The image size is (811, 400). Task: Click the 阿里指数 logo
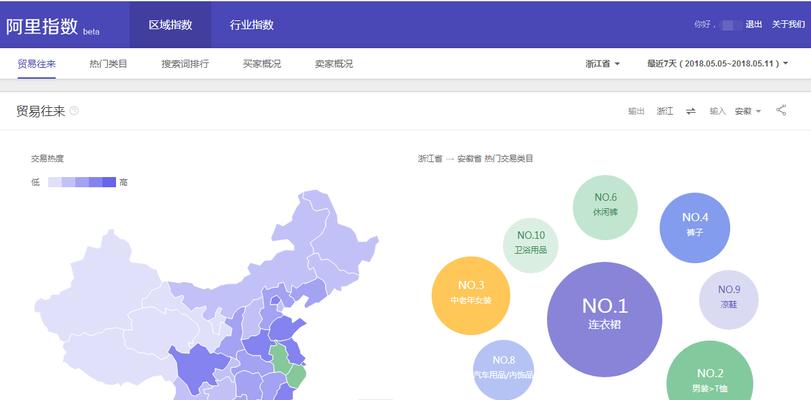53,26
